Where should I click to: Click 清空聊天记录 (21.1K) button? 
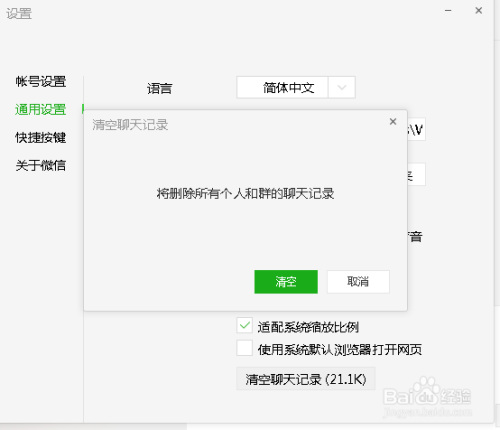point(306,379)
